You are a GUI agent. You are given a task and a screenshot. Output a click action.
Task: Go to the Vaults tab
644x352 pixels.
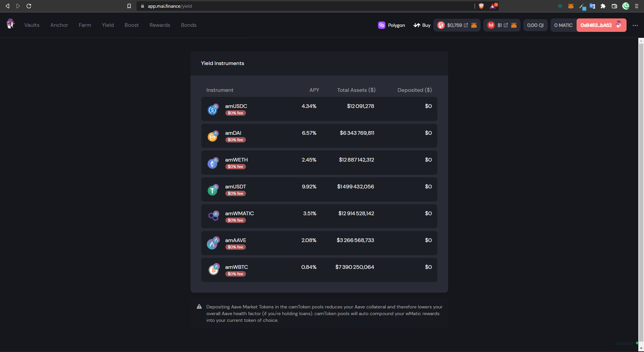[x=32, y=25]
